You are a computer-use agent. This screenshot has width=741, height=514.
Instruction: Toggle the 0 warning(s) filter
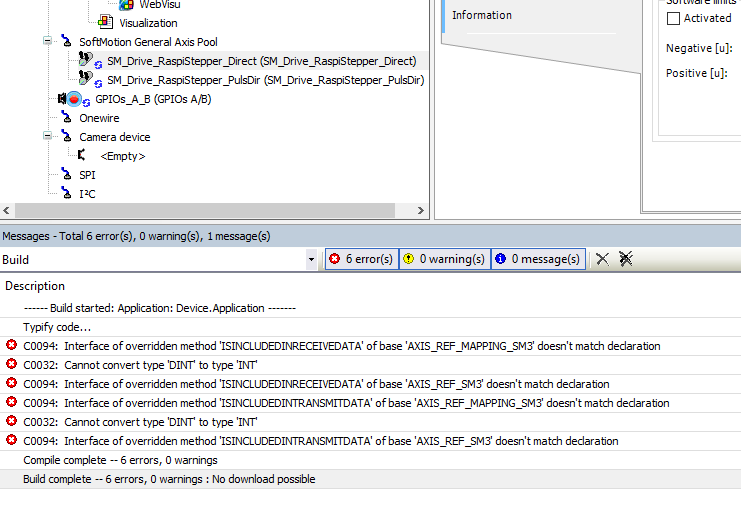pos(444,259)
